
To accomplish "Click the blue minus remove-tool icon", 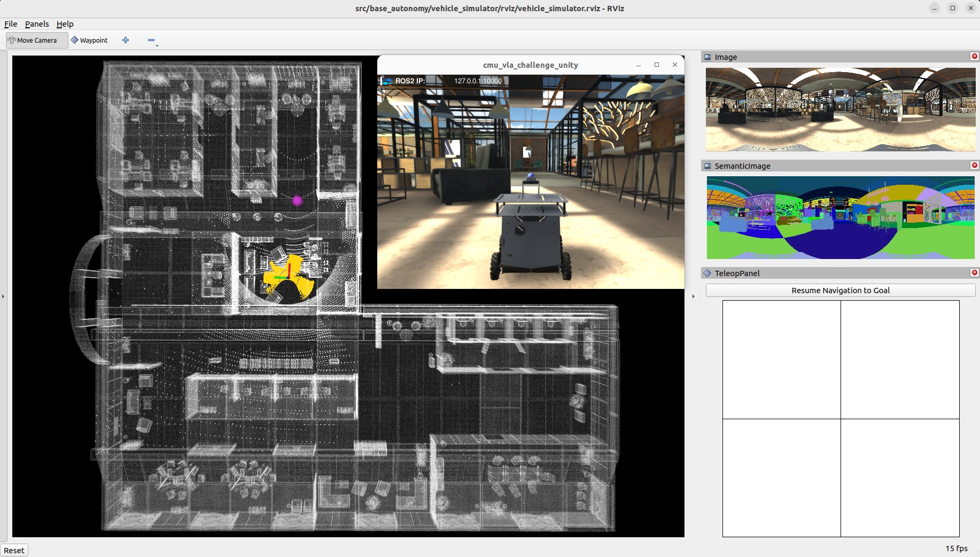I will pos(151,40).
